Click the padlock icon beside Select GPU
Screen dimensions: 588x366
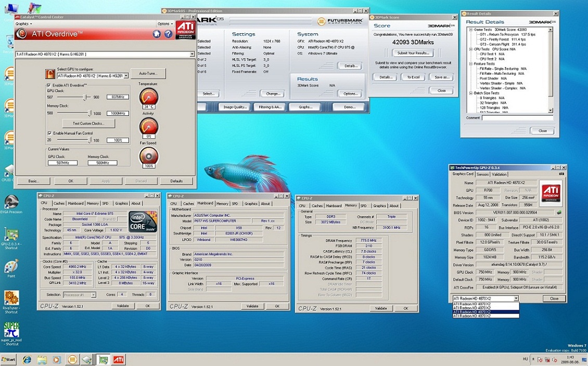tap(50, 74)
